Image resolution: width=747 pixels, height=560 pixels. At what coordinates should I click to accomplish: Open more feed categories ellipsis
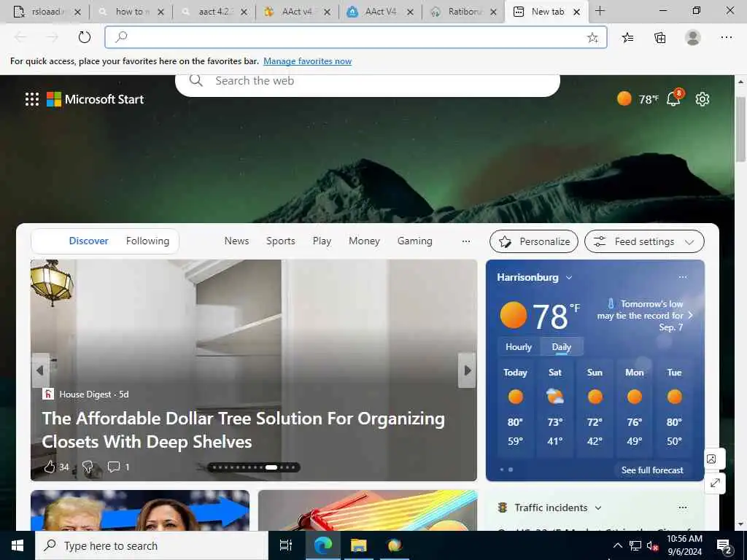click(x=466, y=241)
